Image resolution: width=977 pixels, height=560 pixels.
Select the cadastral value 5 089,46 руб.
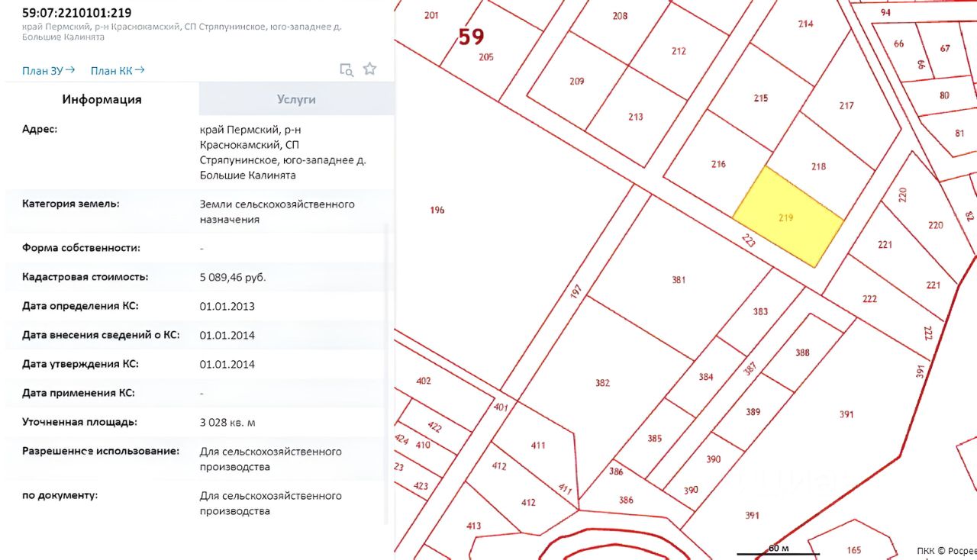(x=233, y=277)
